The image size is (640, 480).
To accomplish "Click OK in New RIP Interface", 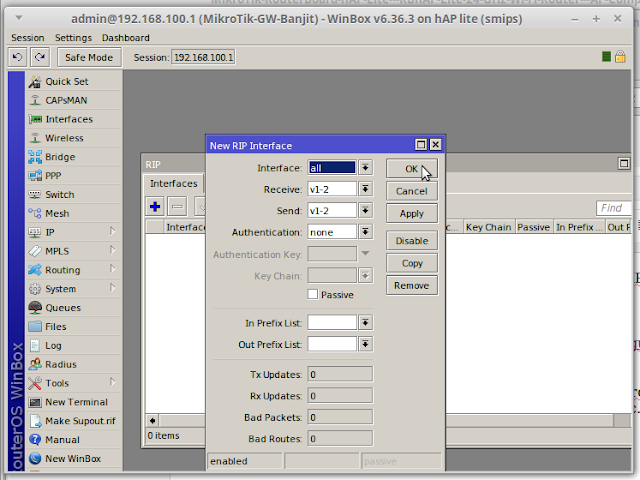I will (x=412, y=169).
